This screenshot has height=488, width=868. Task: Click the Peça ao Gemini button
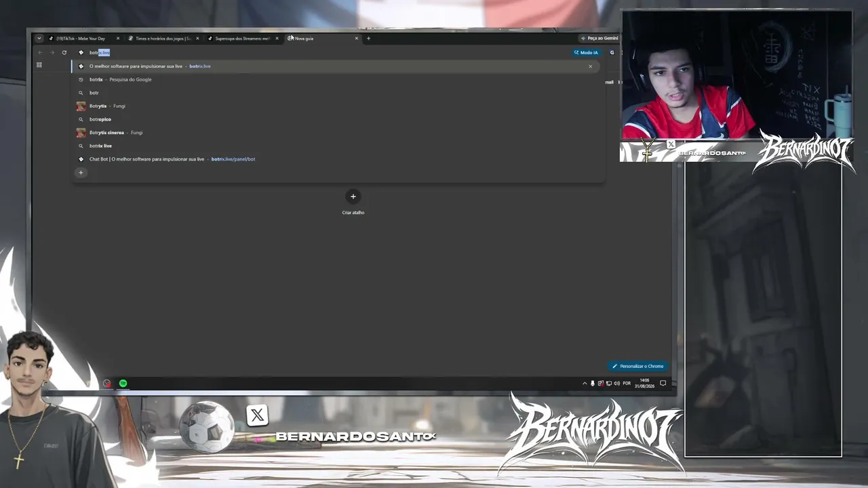click(x=599, y=39)
